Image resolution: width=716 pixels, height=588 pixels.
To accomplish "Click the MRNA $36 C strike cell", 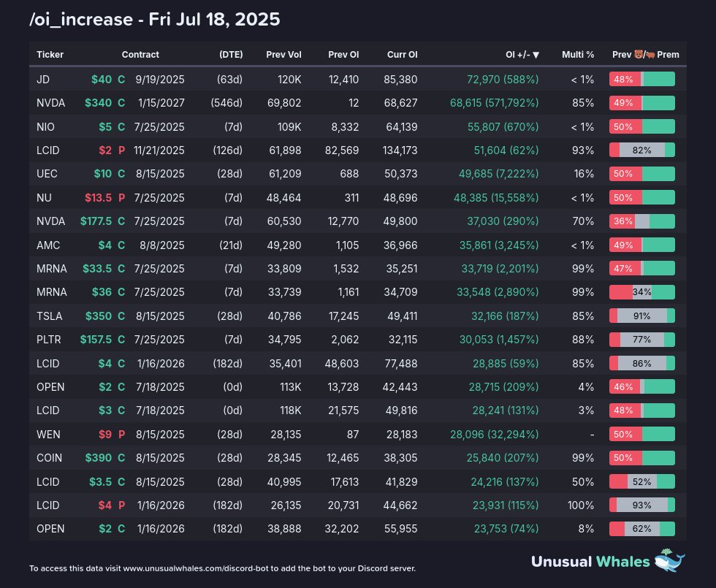I will tap(109, 291).
